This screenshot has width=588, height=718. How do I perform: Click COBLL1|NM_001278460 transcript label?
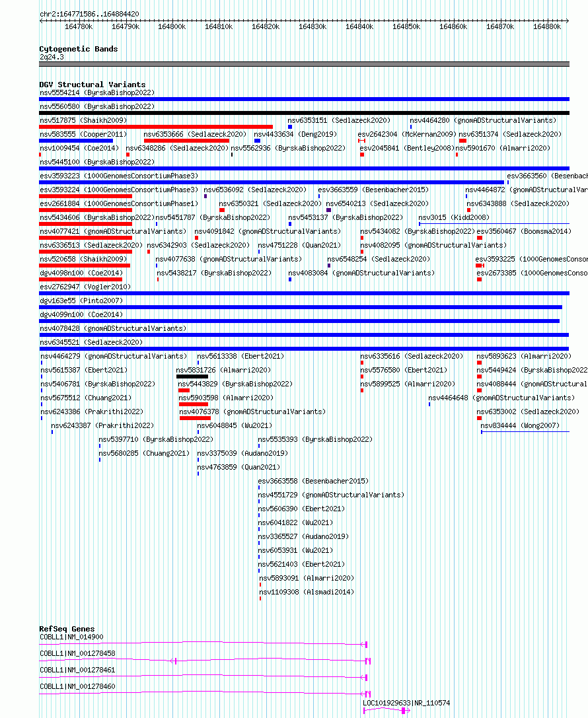[x=77, y=686]
